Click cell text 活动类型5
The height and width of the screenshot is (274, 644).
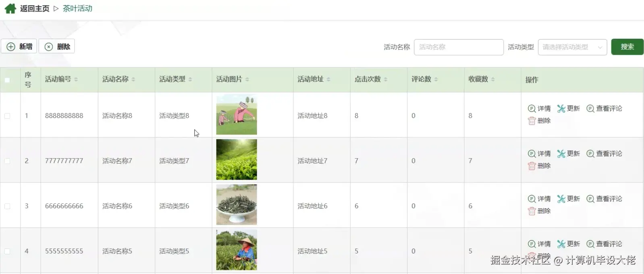coord(174,251)
